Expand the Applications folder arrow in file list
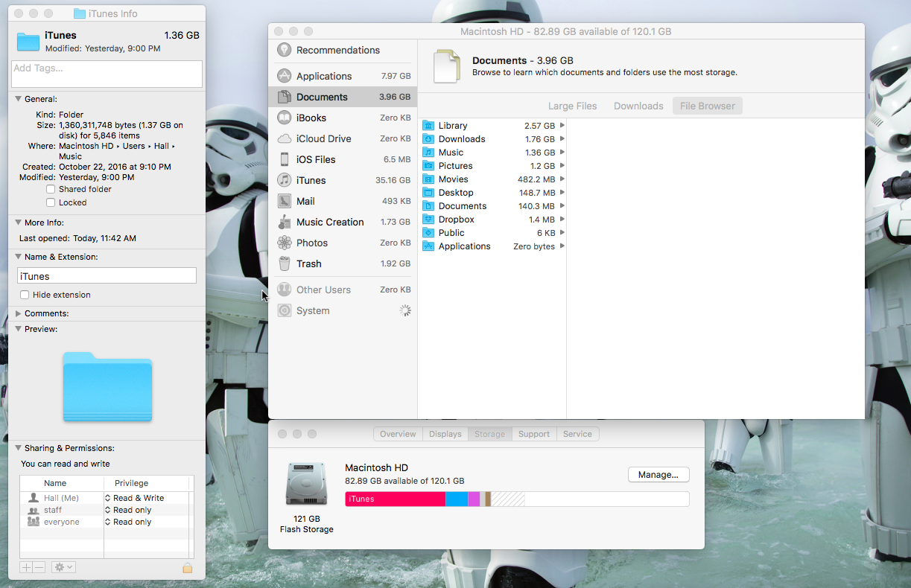Screen dimensions: 911x588 click(x=562, y=246)
